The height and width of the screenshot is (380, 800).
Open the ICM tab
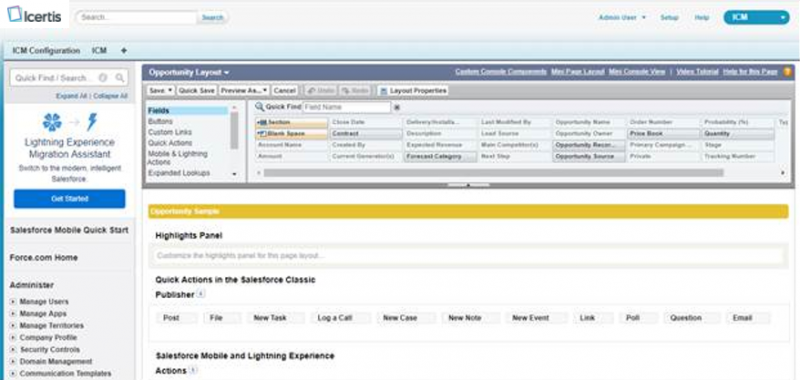[99, 50]
